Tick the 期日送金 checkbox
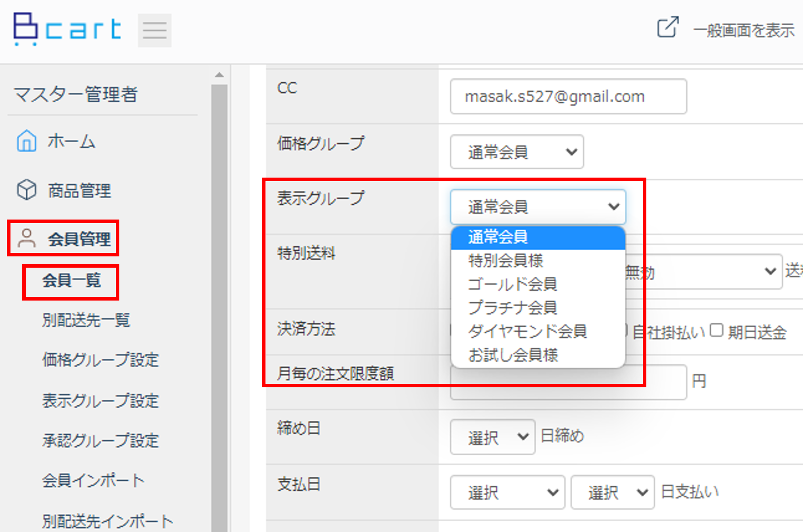The width and height of the screenshot is (803, 532). click(x=716, y=330)
